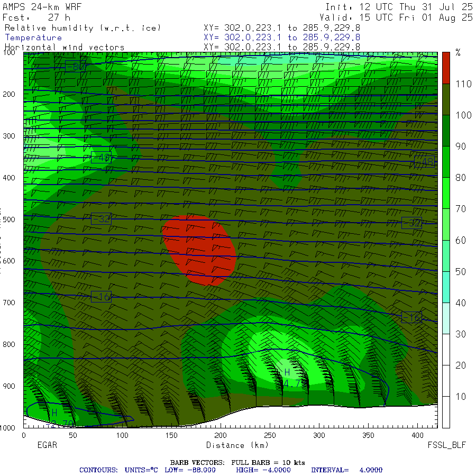Click the '350' distance axis label

pyautogui.click(x=368, y=435)
